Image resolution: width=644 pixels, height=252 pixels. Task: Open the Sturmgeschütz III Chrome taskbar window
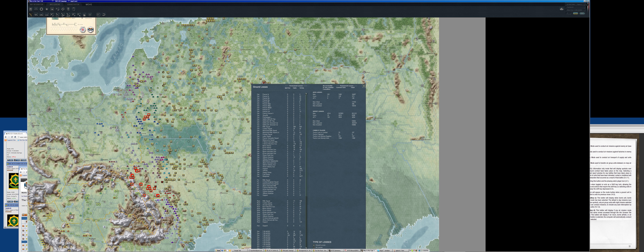tap(304, 251)
